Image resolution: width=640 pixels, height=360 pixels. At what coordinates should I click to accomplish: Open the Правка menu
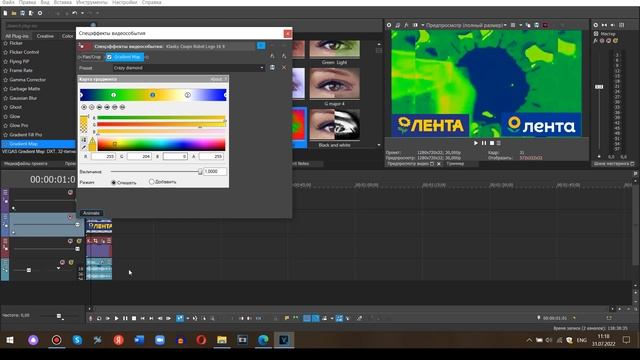27,2
